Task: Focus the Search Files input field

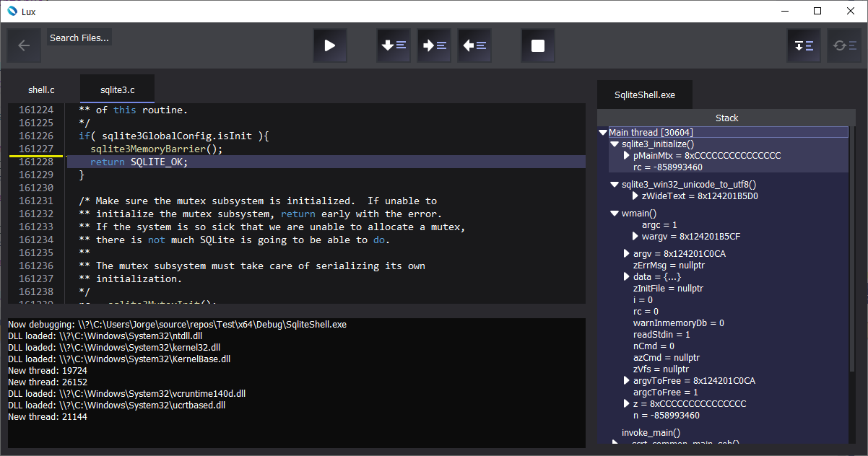Action: pyautogui.click(x=79, y=38)
